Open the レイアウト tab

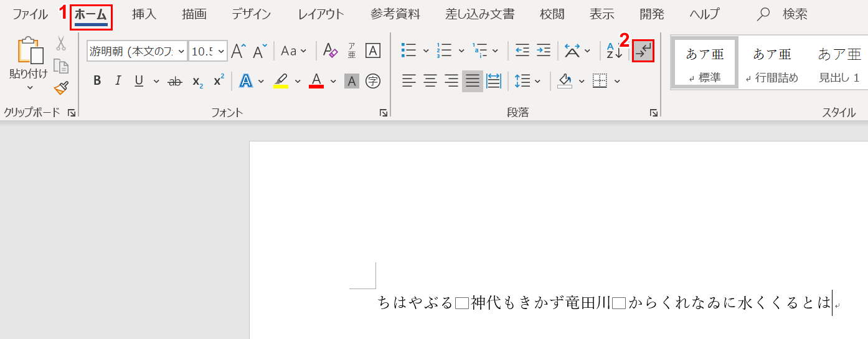[321, 14]
